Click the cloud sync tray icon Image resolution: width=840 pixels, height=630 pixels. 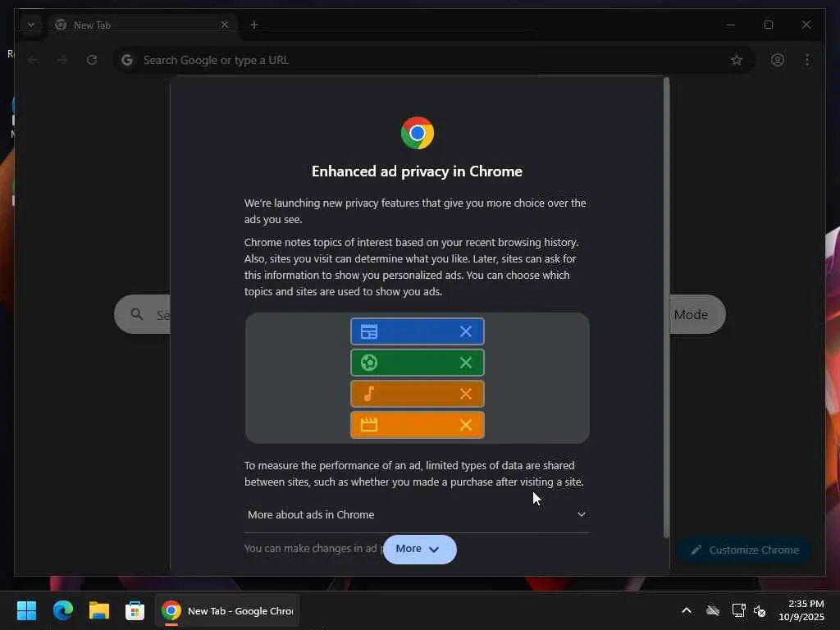(713, 610)
